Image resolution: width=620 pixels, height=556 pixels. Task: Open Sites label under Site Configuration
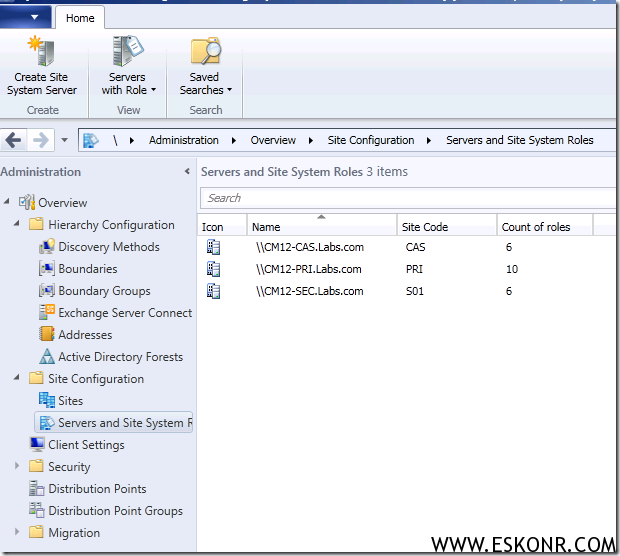tap(70, 401)
